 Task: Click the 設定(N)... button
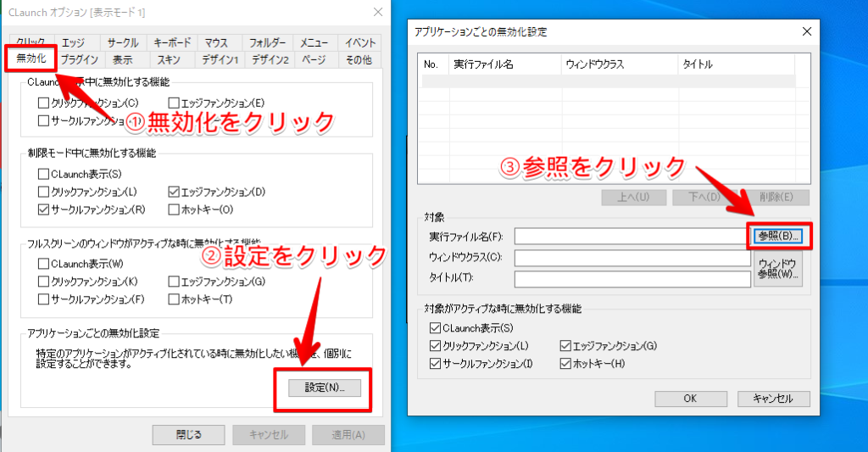[x=325, y=388]
